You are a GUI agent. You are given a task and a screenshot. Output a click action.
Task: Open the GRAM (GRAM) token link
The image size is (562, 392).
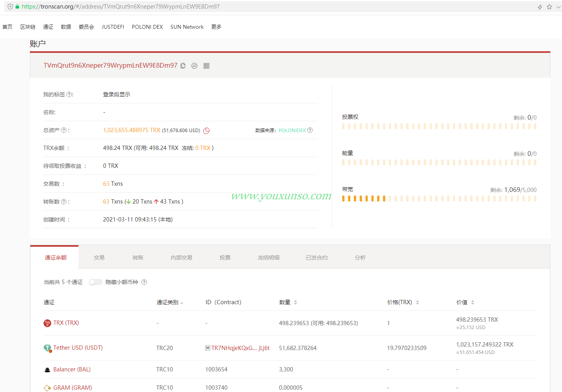tap(73, 388)
